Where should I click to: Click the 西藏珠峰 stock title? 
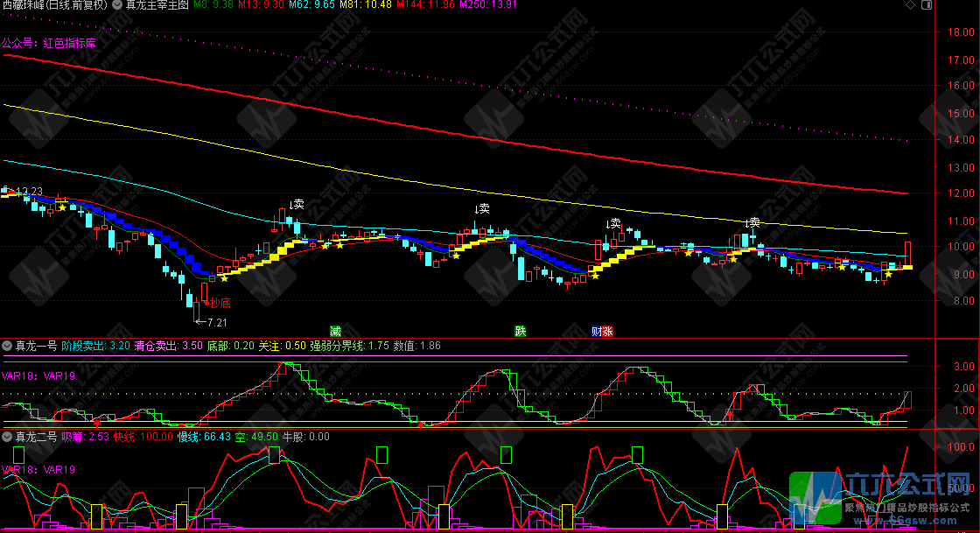54,5
